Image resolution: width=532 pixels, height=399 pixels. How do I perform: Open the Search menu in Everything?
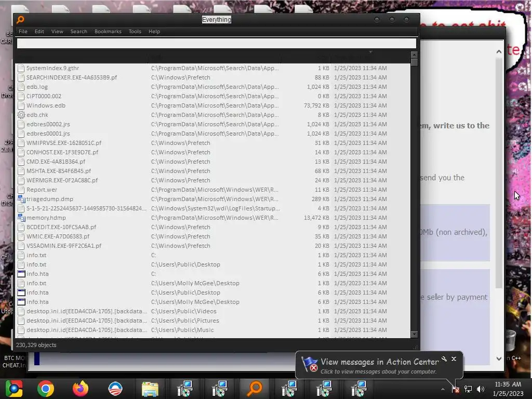point(79,32)
